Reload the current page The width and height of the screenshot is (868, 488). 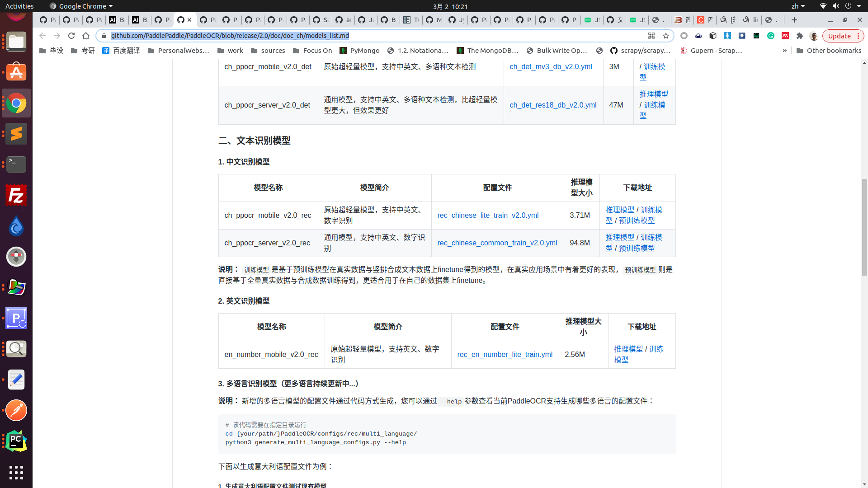tap(71, 36)
